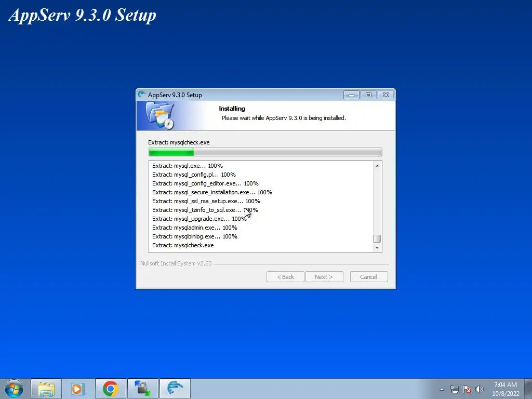Launch Windows Media Player from taskbar

tap(78, 389)
